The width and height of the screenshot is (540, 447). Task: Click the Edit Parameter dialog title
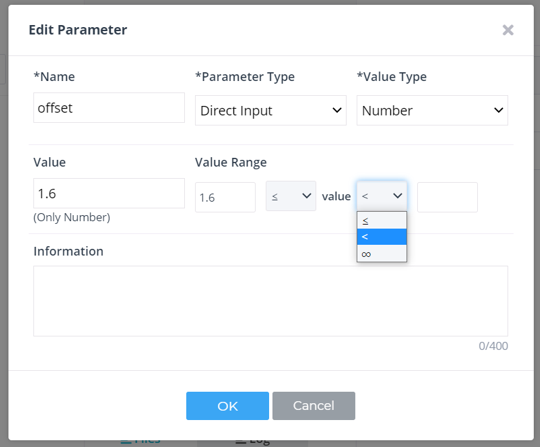[78, 30]
